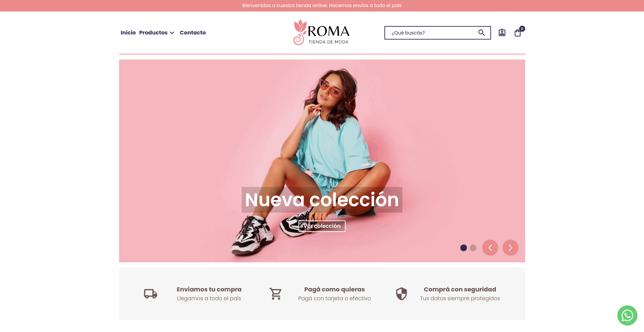Select the second carousel slide dot
The image size is (644, 332).
pyautogui.click(x=473, y=248)
